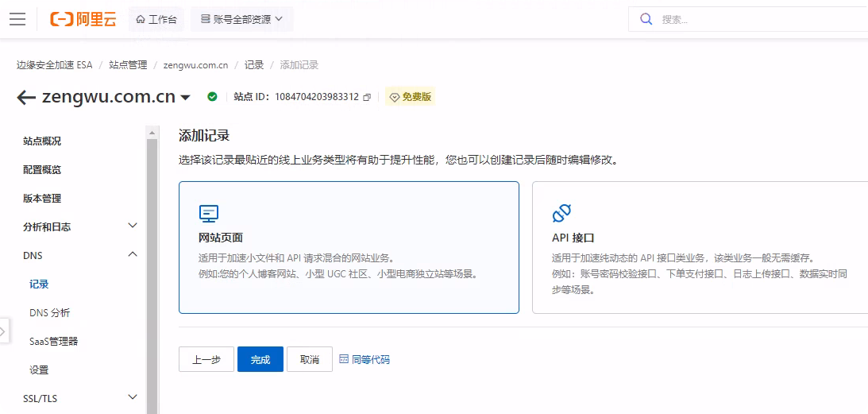Viewport: 868px width, 414px height.
Task: Click the Alibaba Cloud logo
Action: pos(83,19)
